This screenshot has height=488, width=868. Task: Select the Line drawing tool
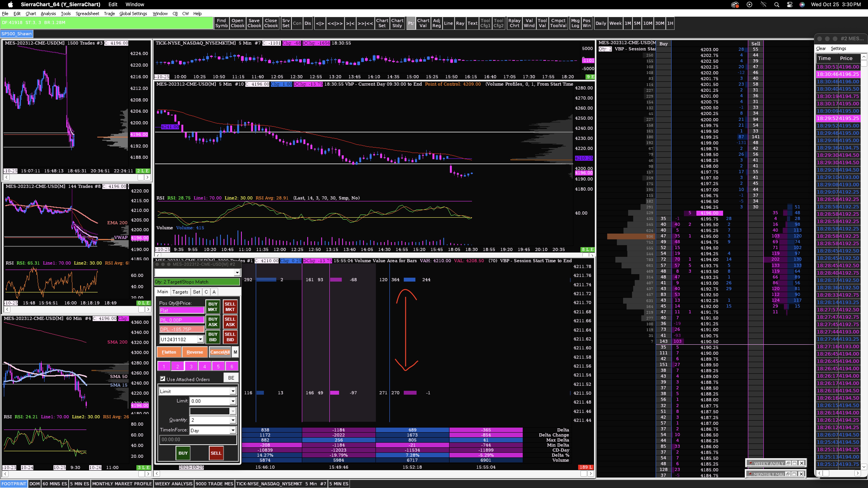click(448, 23)
